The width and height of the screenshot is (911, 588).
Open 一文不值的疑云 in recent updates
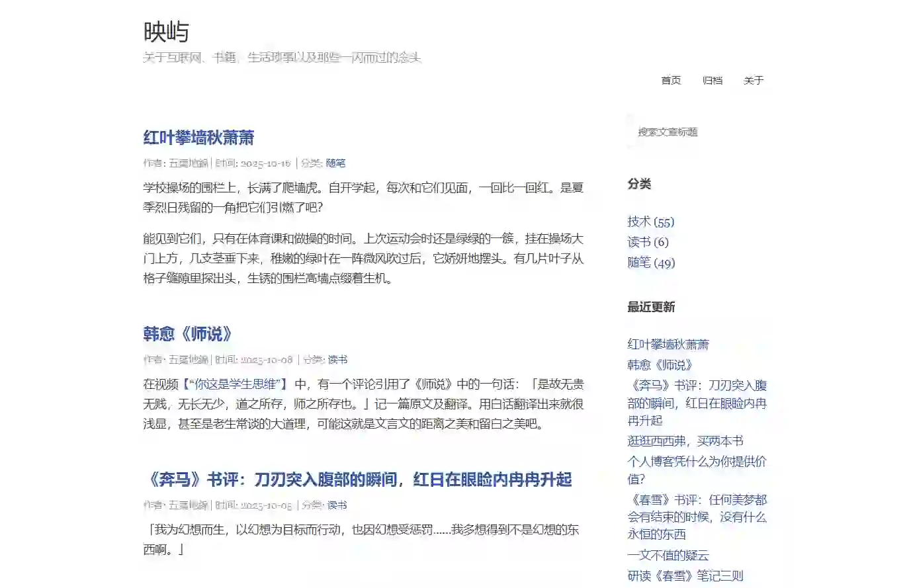pyautogui.click(x=668, y=555)
